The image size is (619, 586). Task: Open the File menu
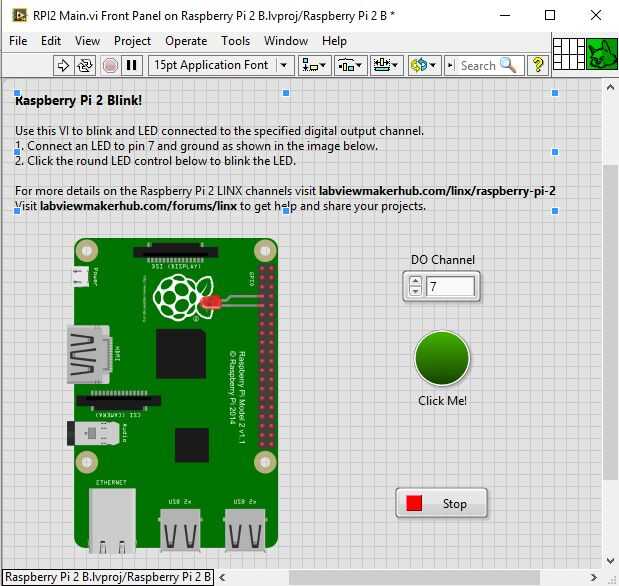18,41
